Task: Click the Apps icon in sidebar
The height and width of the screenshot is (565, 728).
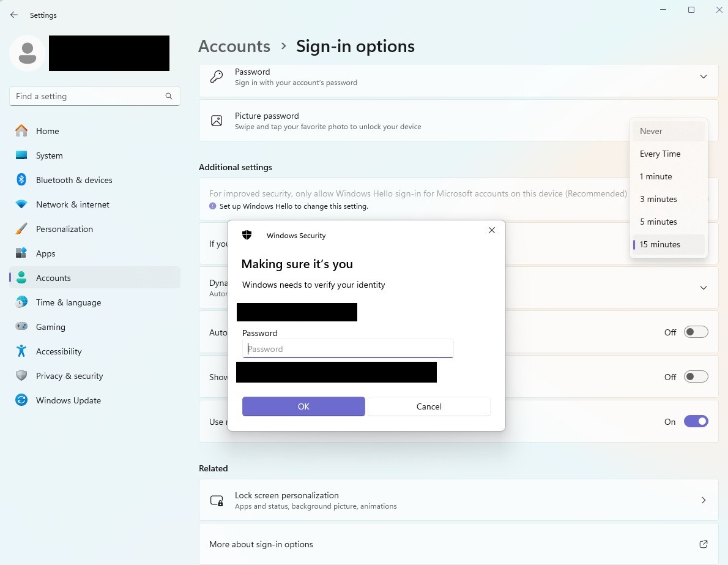Action: click(21, 253)
